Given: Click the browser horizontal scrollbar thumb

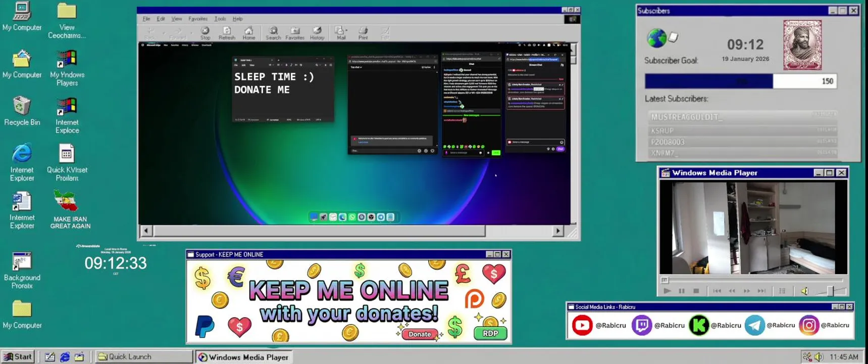Looking at the screenshot, I should click(319, 231).
